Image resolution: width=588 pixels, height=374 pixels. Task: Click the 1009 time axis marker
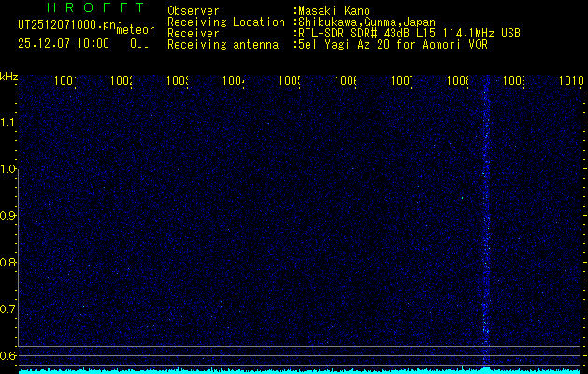pyautogui.click(x=514, y=80)
